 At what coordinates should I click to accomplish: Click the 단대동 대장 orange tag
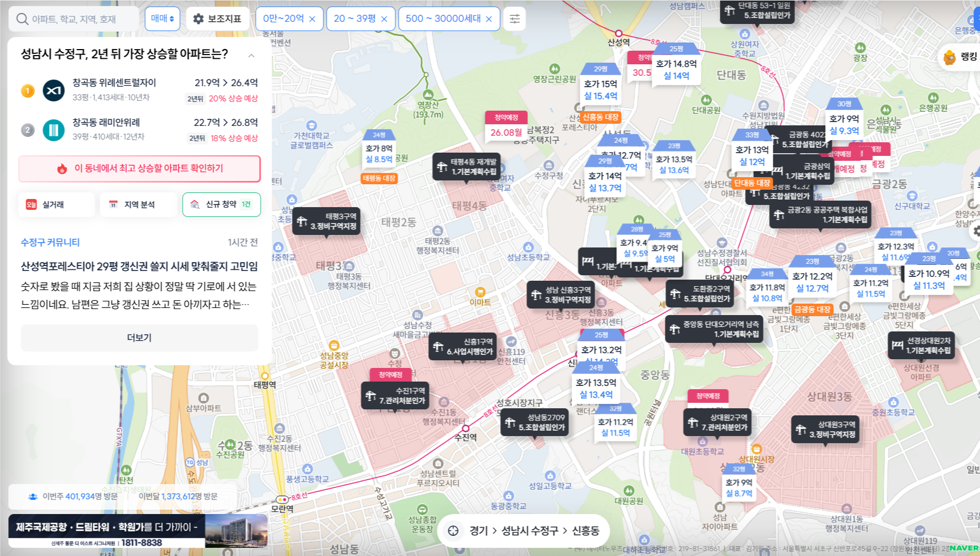click(x=752, y=183)
